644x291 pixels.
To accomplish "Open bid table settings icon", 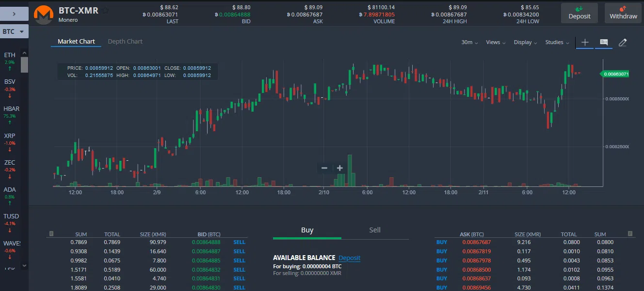I will coord(50,234).
